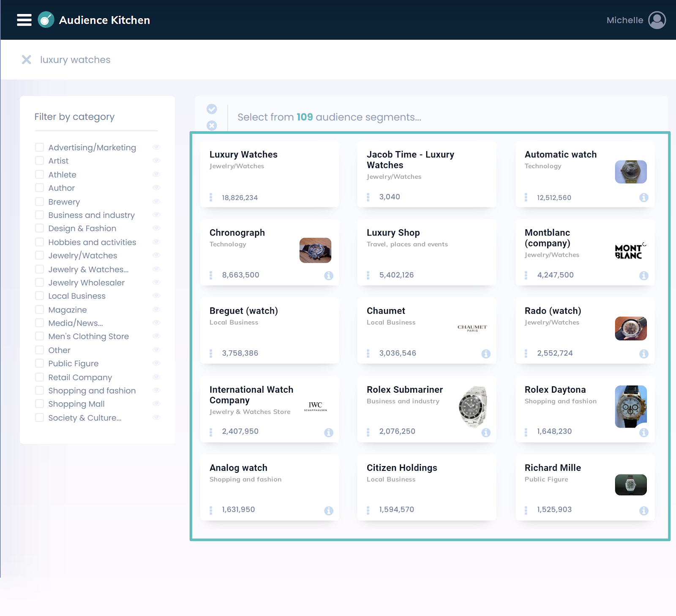The width and height of the screenshot is (676, 616).
Task: Open options dots on Montblanc (company) card
Action: 526,275
